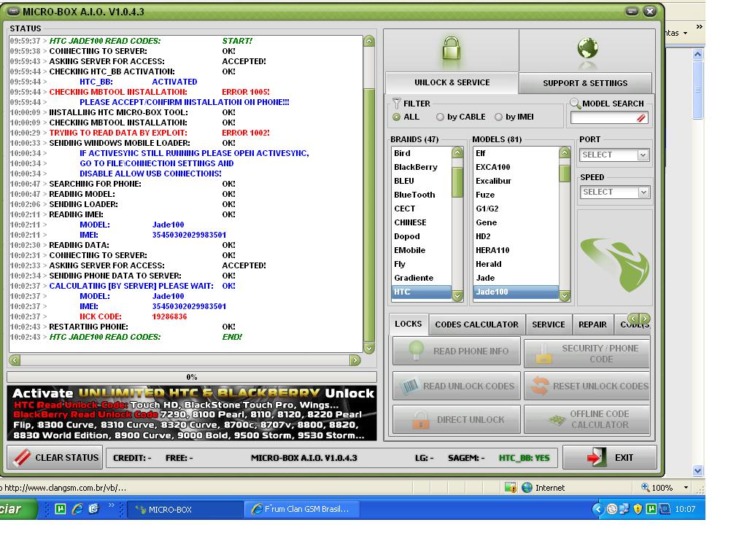
Task: Click Brands list scroll down arrow
Action: pyautogui.click(x=457, y=296)
